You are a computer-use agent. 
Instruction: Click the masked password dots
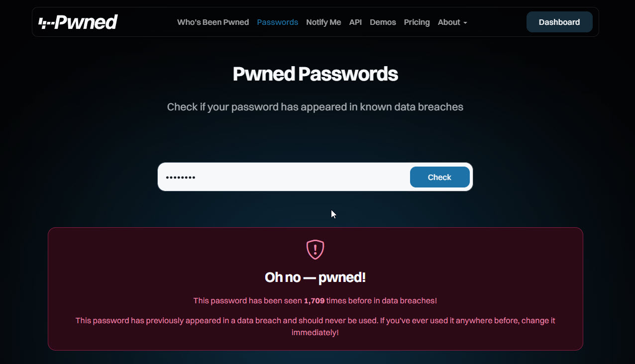point(180,178)
